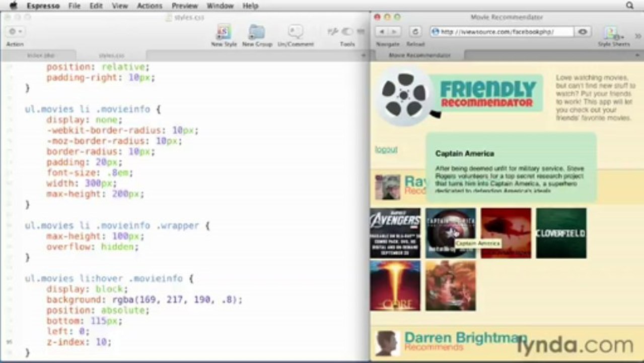Click the logout link
Viewport: 644px width, 363px height.
[x=386, y=149]
